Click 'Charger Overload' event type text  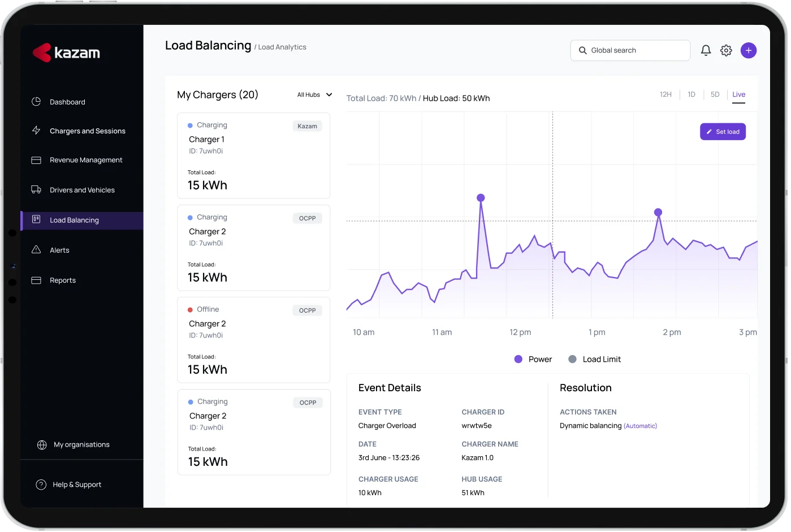coord(387,426)
